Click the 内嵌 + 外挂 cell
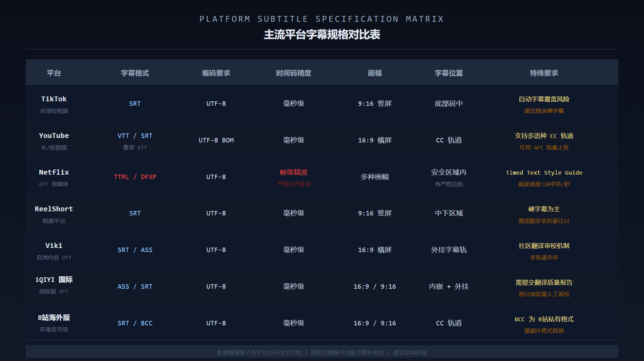Screen dimensions: 644x361 click(x=449, y=286)
